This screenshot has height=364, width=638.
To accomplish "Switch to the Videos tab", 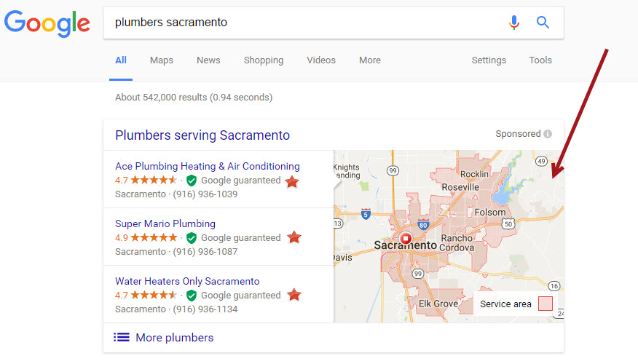I will click(x=321, y=60).
